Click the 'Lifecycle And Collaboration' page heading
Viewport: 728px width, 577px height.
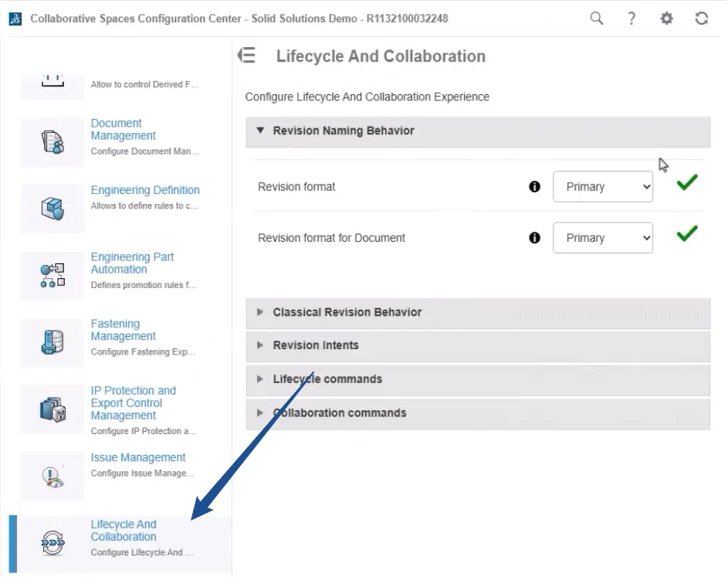(381, 56)
